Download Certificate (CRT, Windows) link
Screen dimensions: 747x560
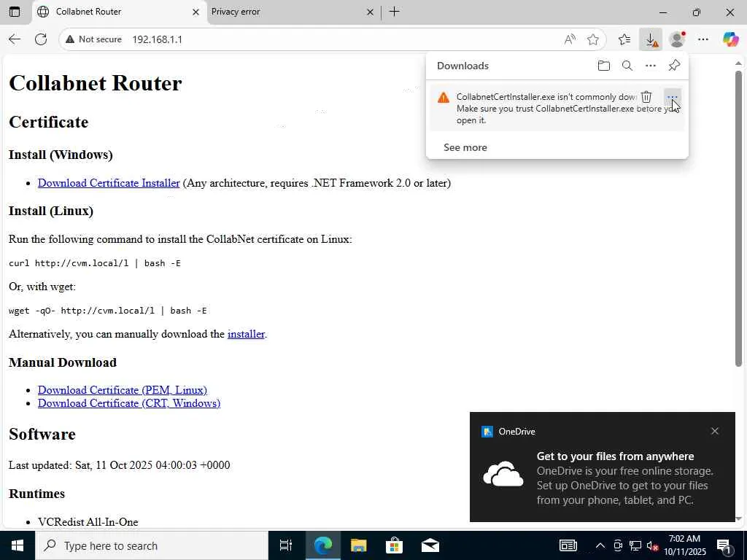(x=129, y=403)
